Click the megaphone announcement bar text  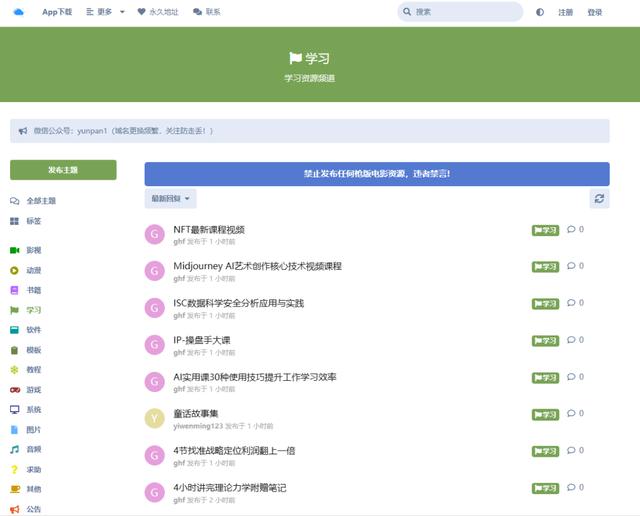(123, 131)
